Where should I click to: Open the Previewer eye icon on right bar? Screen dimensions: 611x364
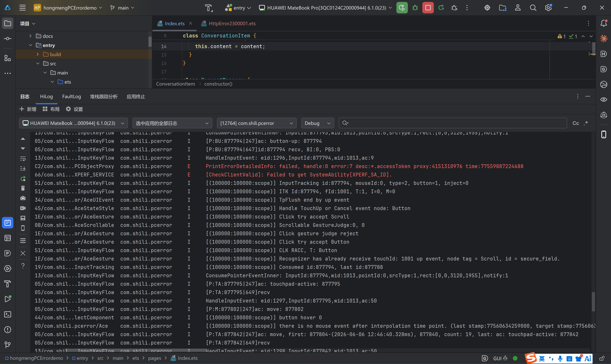pos(604,99)
